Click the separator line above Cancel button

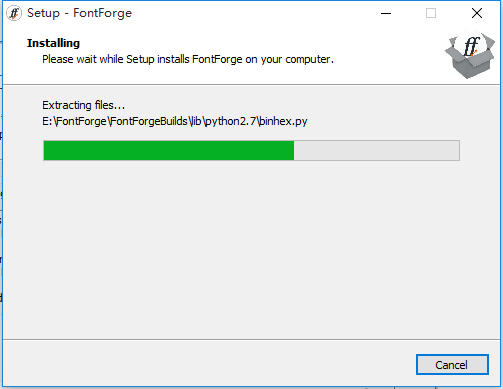click(251, 340)
